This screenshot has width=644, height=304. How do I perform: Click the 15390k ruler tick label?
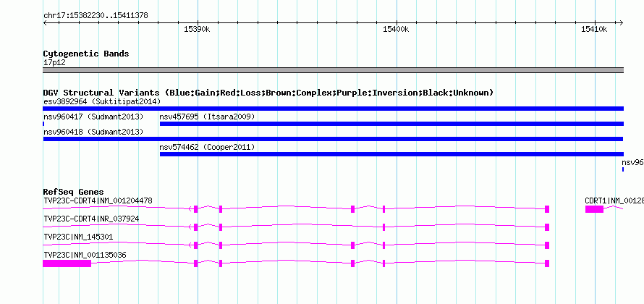(198, 29)
